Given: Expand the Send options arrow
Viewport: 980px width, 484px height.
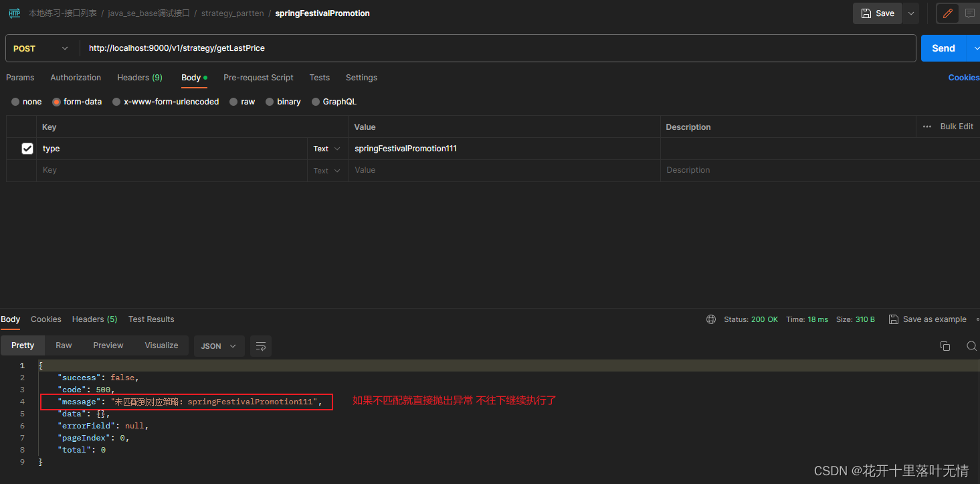Looking at the screenshot, I should click(975, 48).
